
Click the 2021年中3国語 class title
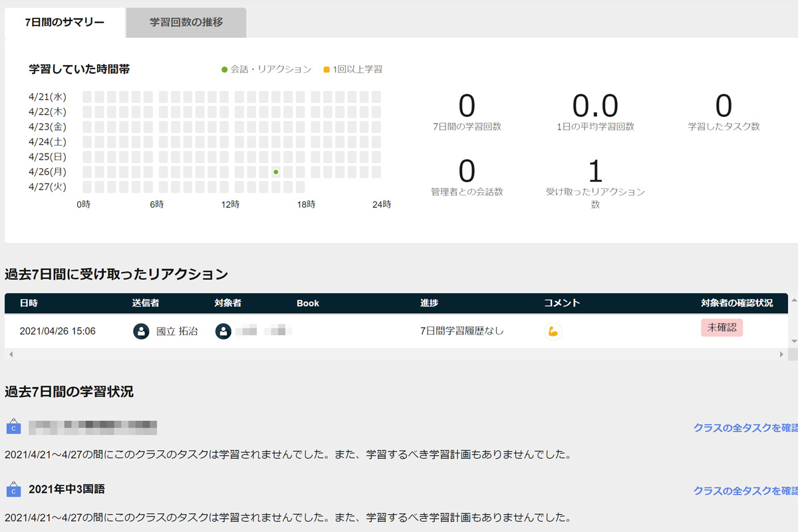tap(66, 489)
